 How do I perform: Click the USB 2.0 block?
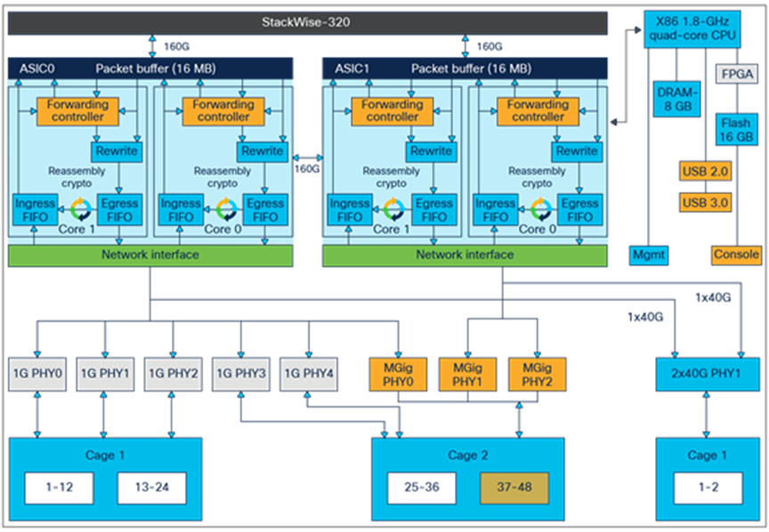point(705,172)
